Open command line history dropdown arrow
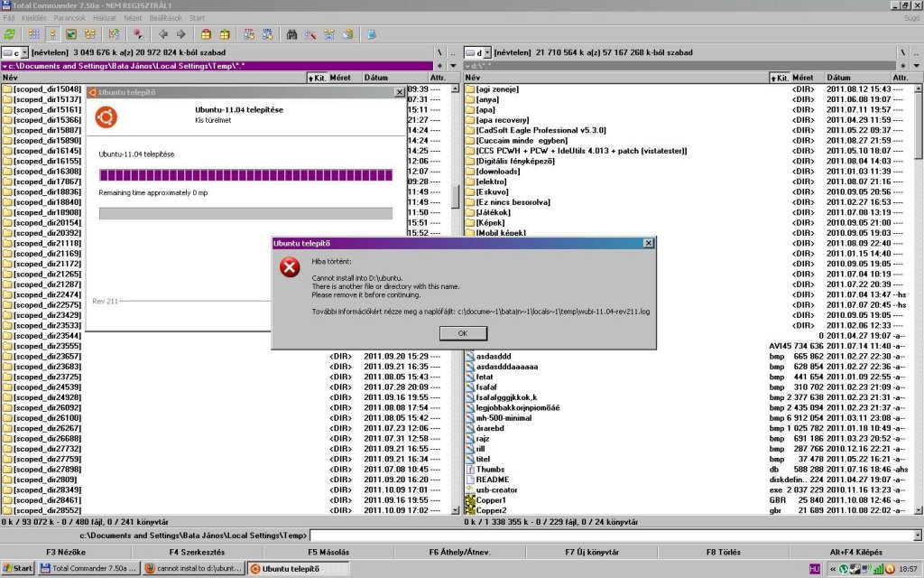 [918, 536]
